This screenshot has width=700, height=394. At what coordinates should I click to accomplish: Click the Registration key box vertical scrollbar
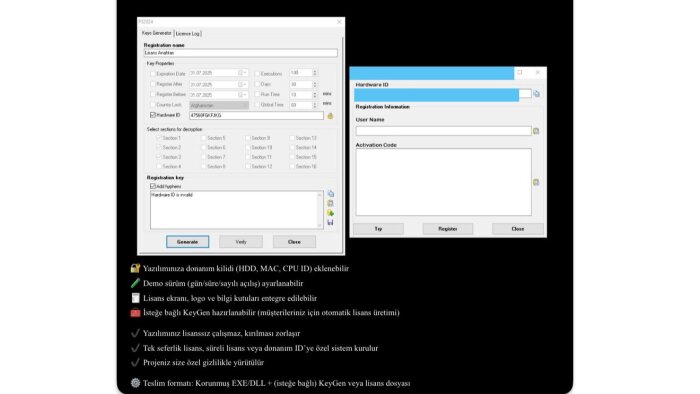coord(320,210)
